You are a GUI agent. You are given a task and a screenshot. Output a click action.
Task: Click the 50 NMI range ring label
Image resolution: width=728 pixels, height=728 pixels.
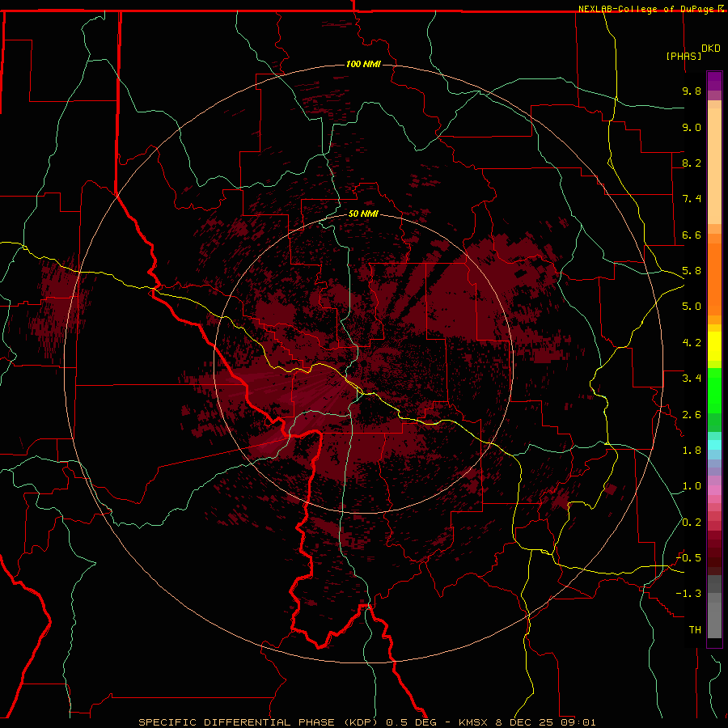coord(363,214)
